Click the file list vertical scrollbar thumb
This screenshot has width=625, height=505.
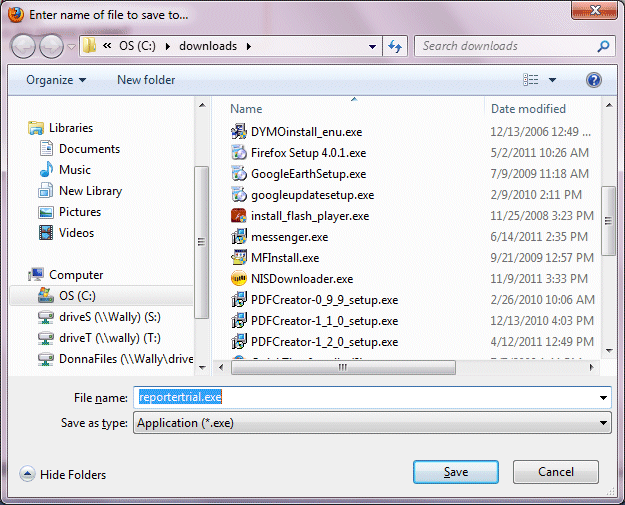(x=608, y=220)
